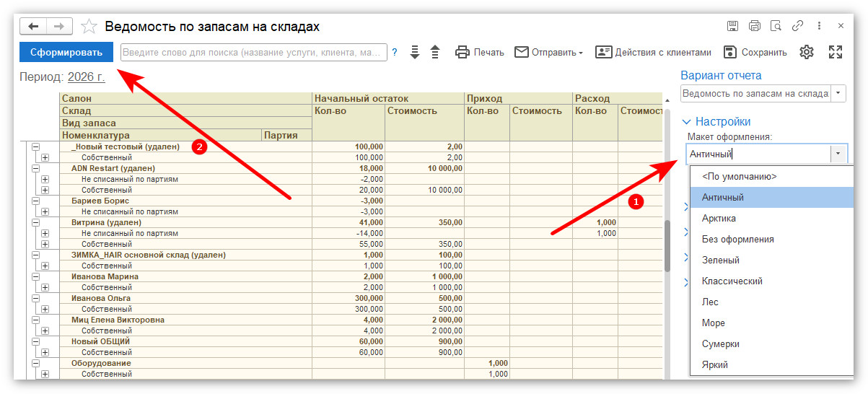
Task: Open search help question mark
Action: pyautogui.click(x=395, y=52)
